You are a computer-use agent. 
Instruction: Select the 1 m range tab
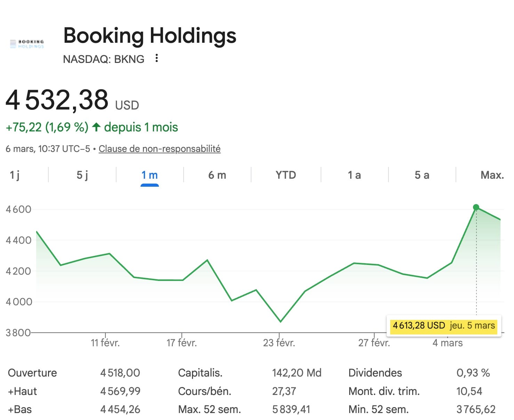(150, 175)
